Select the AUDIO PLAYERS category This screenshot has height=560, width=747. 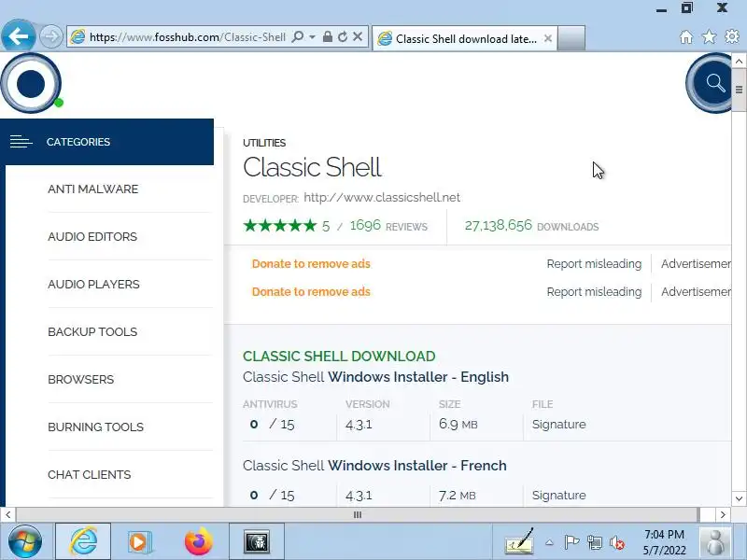coord(94,285)
